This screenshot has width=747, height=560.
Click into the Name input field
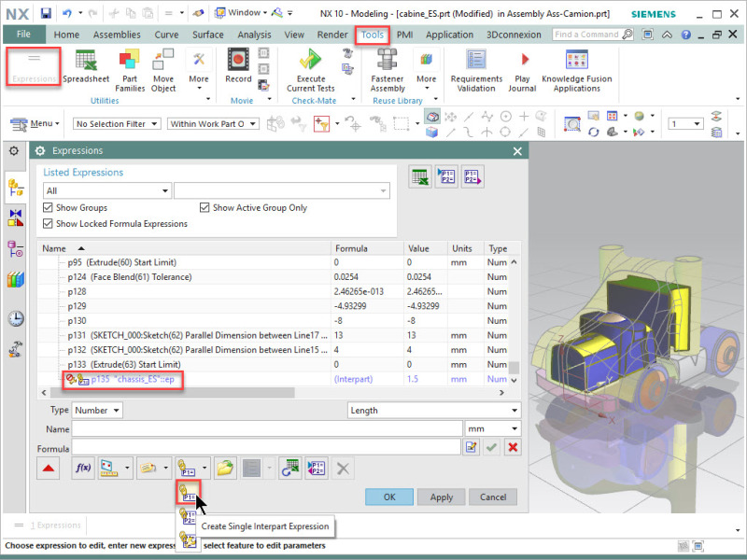click(x=267, y=428)
